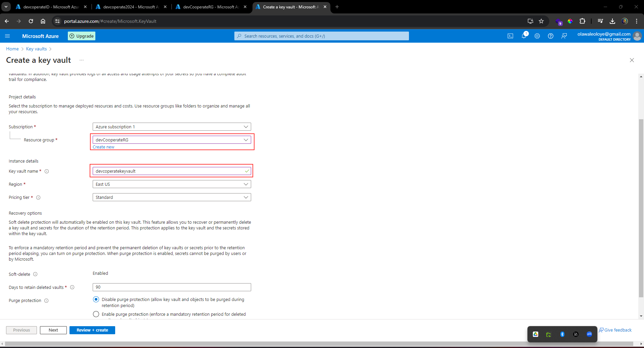
Task: Click the Next button
Action: tap(53, 330)
